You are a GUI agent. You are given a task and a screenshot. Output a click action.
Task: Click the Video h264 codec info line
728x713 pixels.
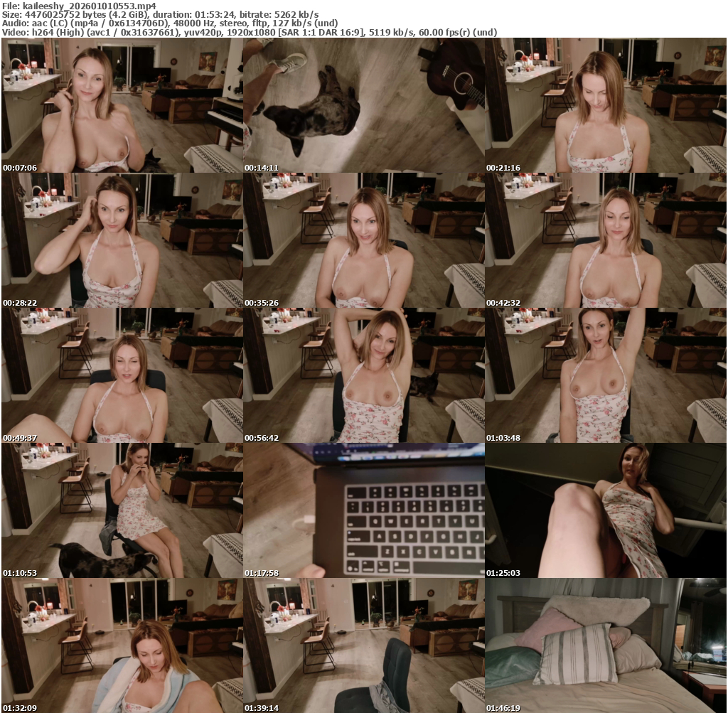click(x=250, y=33)
